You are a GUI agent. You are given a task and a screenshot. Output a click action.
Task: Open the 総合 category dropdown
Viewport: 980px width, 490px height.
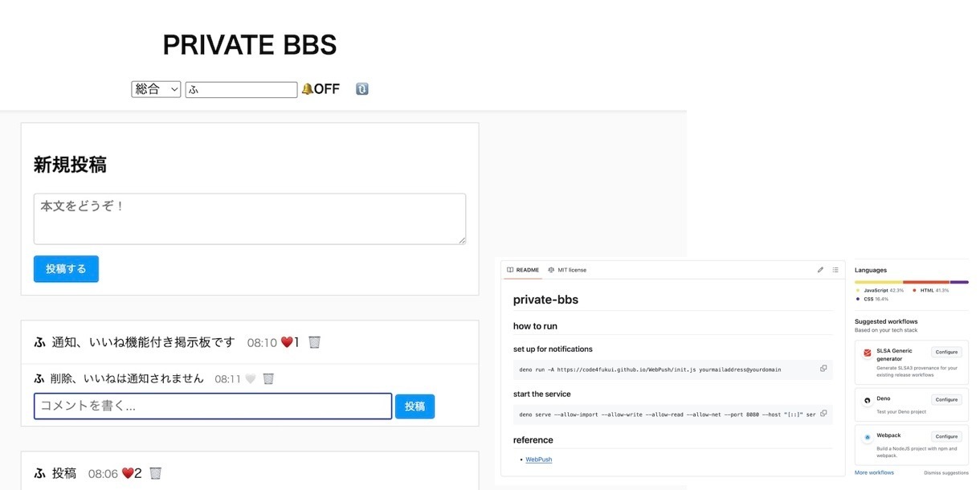pos(156,89)
